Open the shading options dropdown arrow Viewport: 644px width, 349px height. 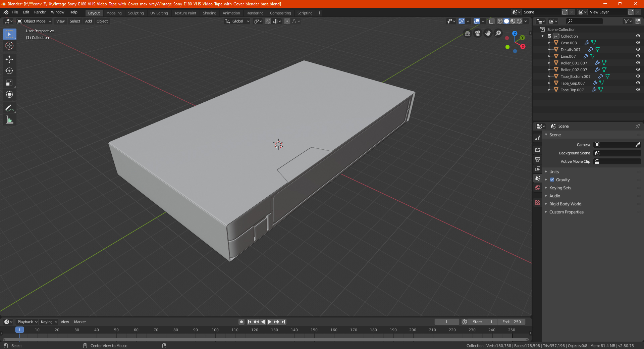526,21
